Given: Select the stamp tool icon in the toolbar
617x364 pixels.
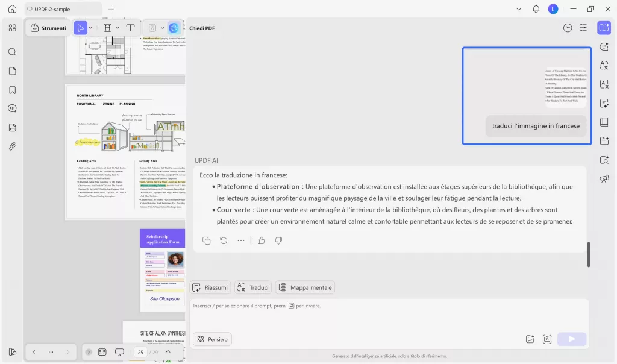Looking at the screenshot, I should click(152, 28).
